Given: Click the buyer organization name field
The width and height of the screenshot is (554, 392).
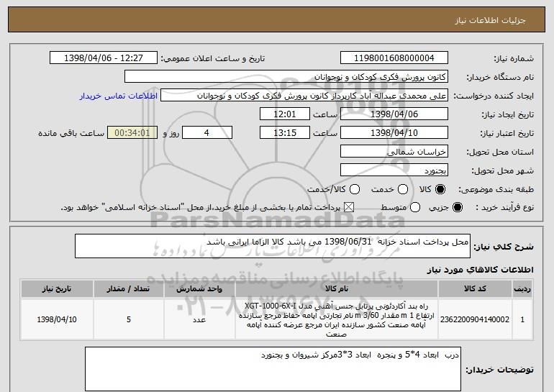Looking at the screenshot, I should coord(286,77).
